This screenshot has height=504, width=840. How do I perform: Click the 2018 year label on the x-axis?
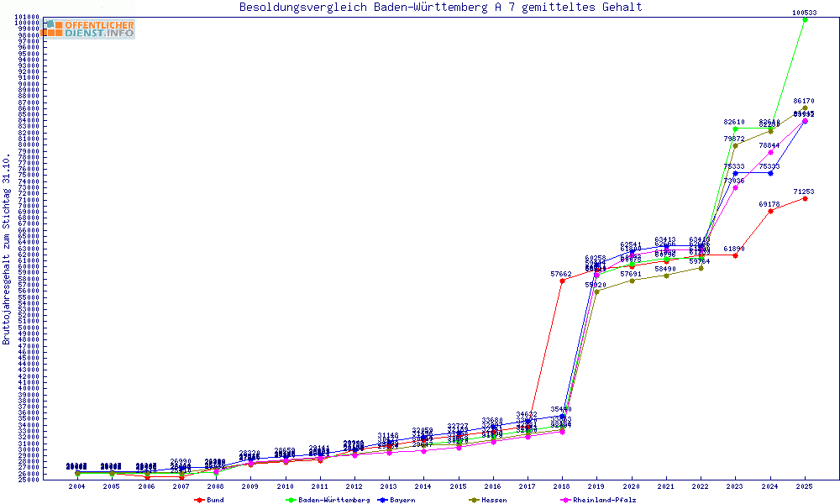tap(561, 486)
